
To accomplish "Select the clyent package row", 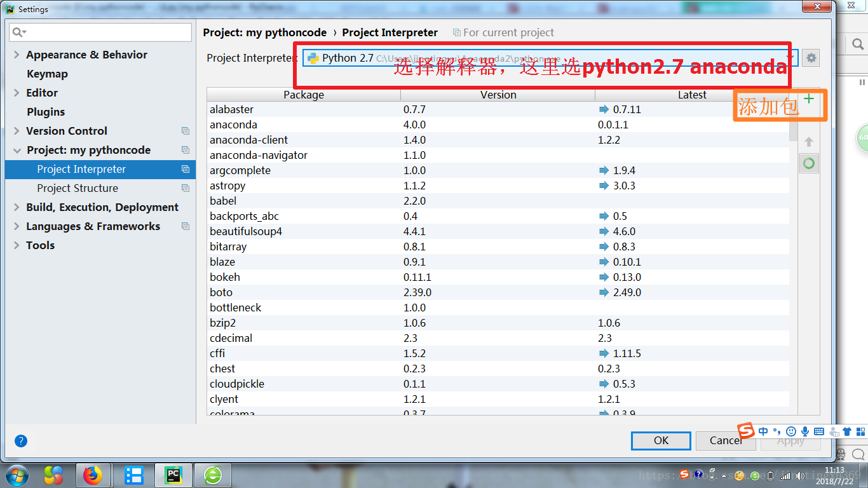I will (498, 399).
